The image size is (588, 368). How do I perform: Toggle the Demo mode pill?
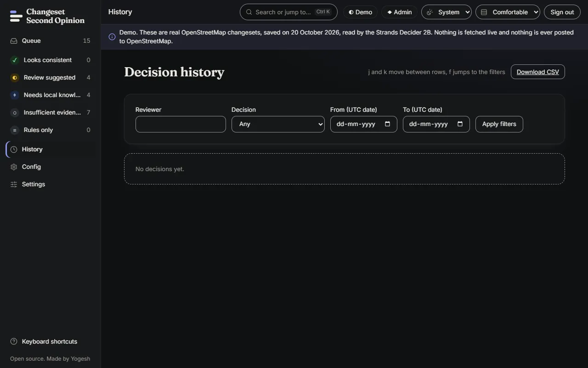pyautogui.click(x=360, y=12)
